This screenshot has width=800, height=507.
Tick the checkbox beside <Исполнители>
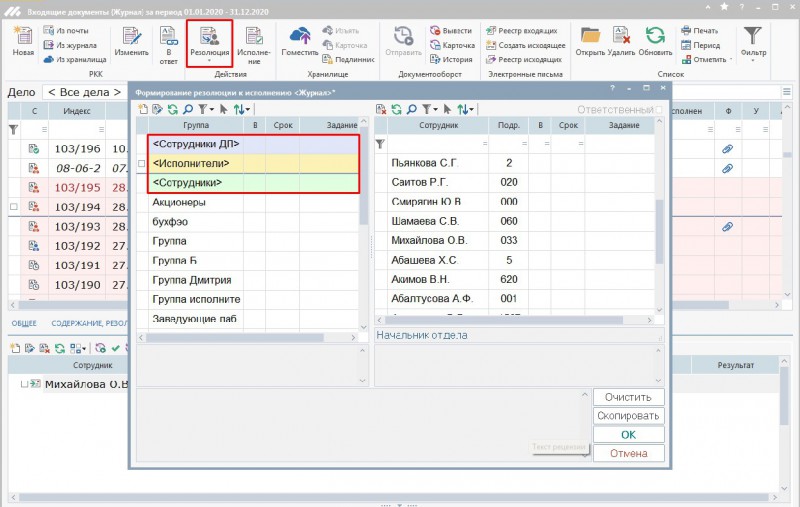(142, 164)
